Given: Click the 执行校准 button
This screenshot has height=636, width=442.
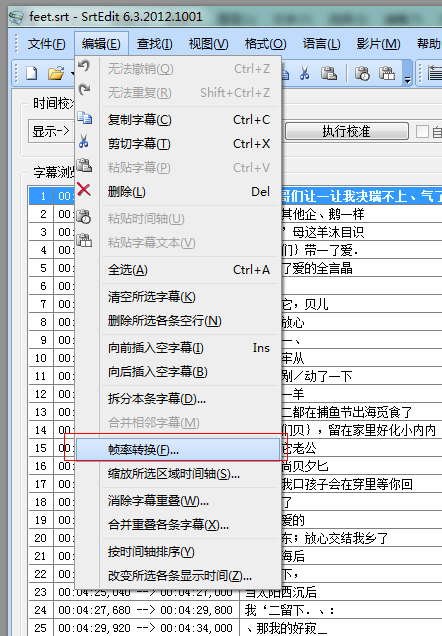Looking at the screenshot, I should click(x=347, y=131).
